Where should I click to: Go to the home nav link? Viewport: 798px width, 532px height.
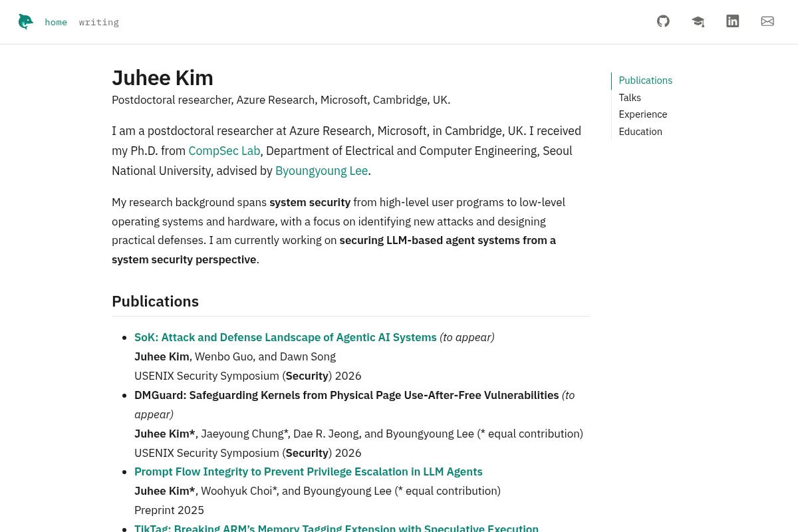(x=56, y=22)
